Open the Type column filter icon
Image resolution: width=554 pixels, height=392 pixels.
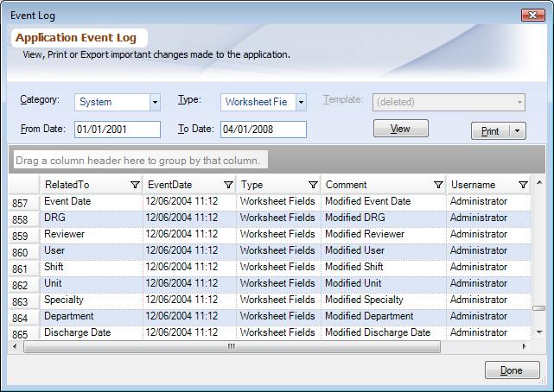click(x=313, y=185)
